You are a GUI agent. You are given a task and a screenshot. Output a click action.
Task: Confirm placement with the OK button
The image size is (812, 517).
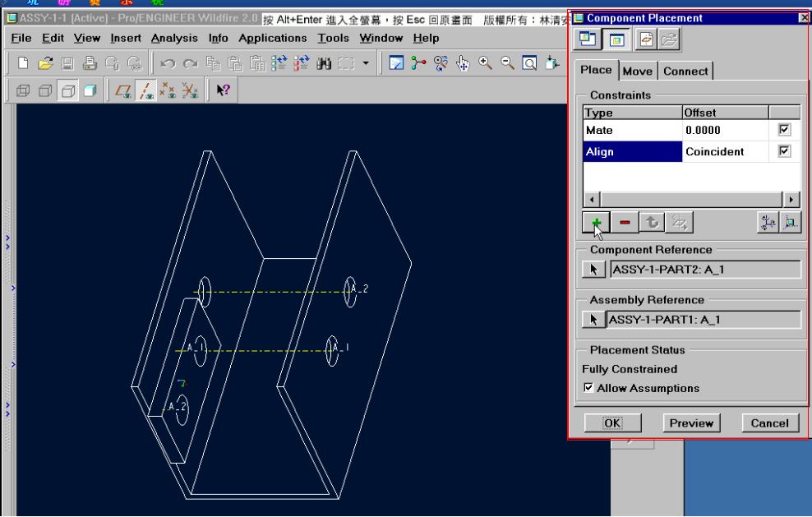(612, 422)
